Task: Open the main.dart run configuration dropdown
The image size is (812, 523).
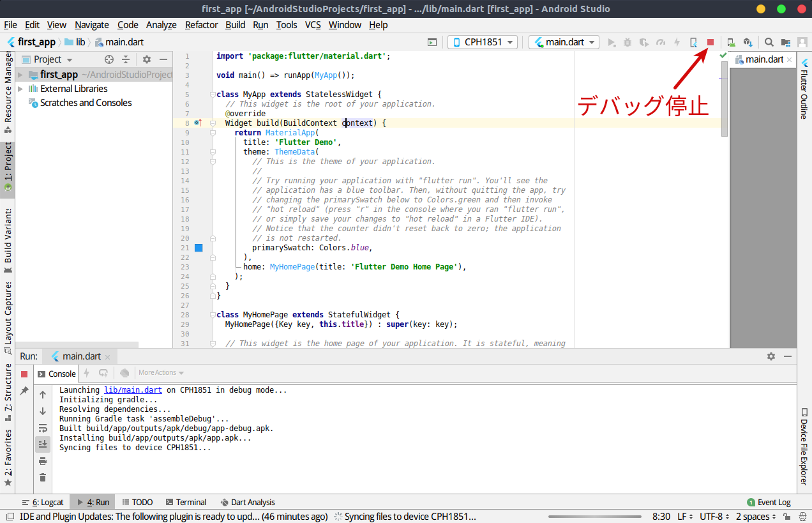Action: point(564,42)
